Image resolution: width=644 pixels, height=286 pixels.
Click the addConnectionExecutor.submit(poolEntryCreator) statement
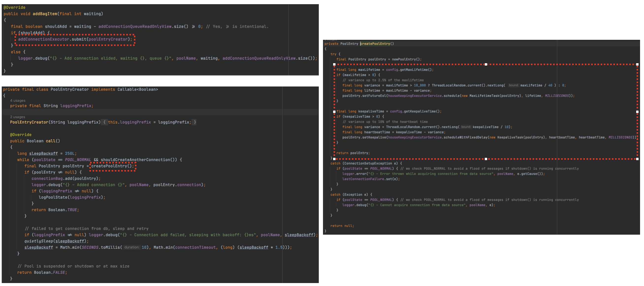(75, 39)
